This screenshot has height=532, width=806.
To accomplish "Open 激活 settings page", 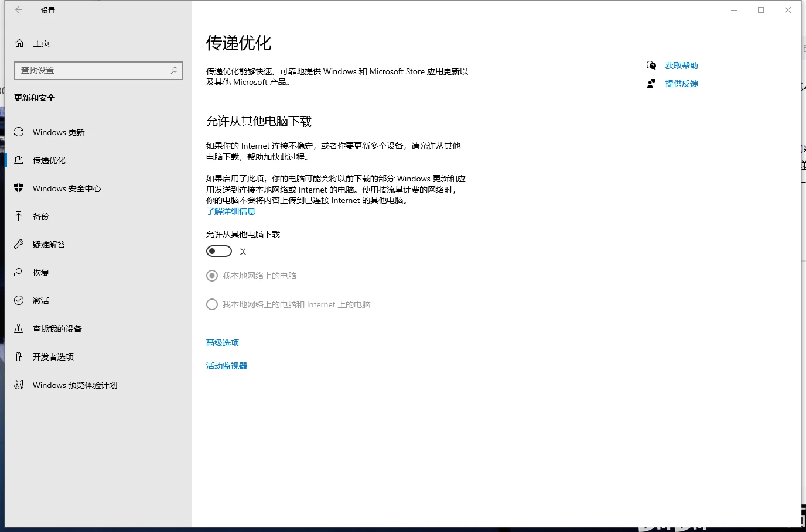I will coord(98,301).
